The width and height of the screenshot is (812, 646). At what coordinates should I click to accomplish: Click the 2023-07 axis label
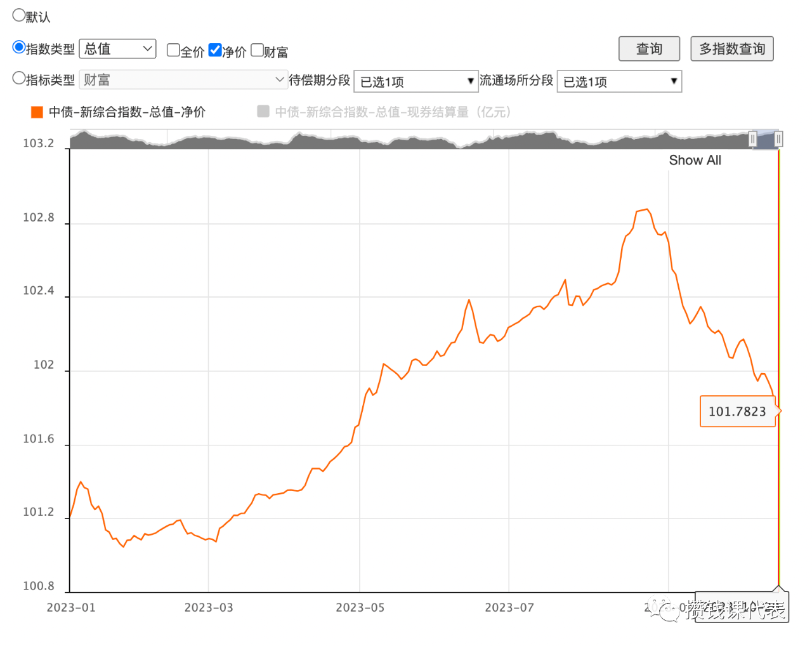point(509,608)
